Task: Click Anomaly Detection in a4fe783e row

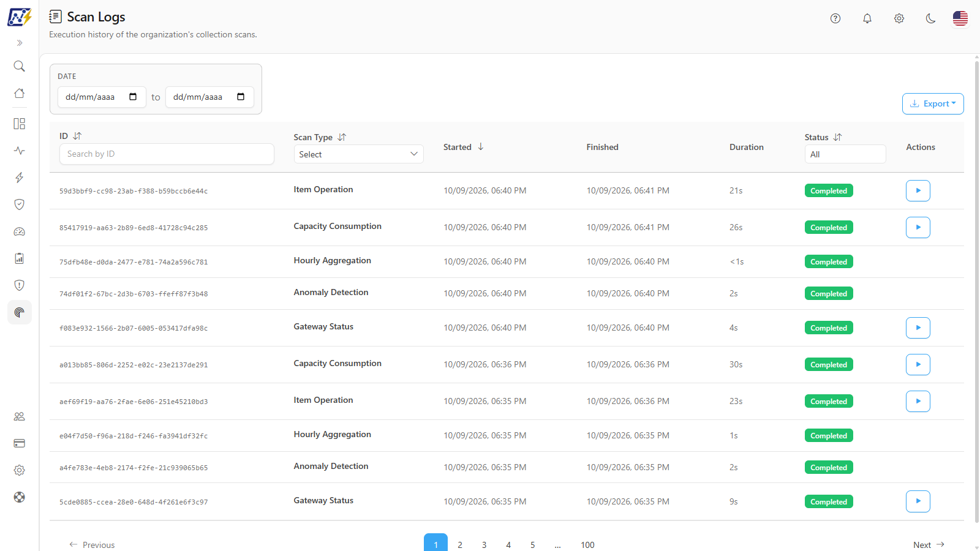Action: 331,466
